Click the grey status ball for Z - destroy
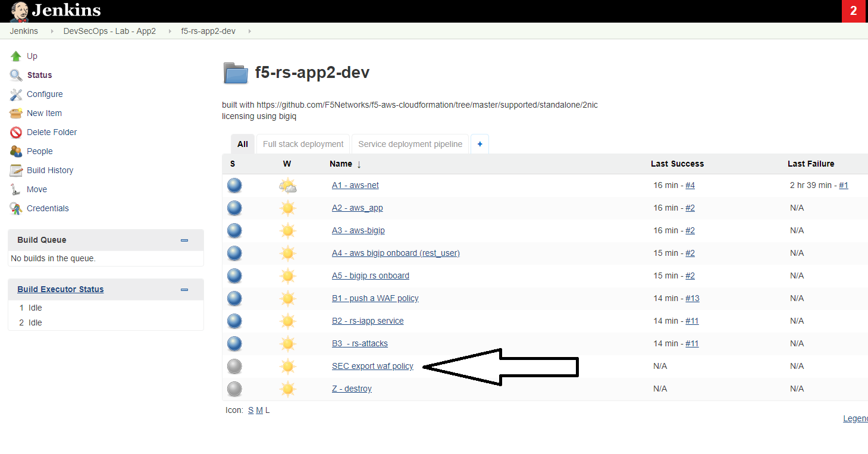Viewport: 868px width, 454px height. point(234,389)
